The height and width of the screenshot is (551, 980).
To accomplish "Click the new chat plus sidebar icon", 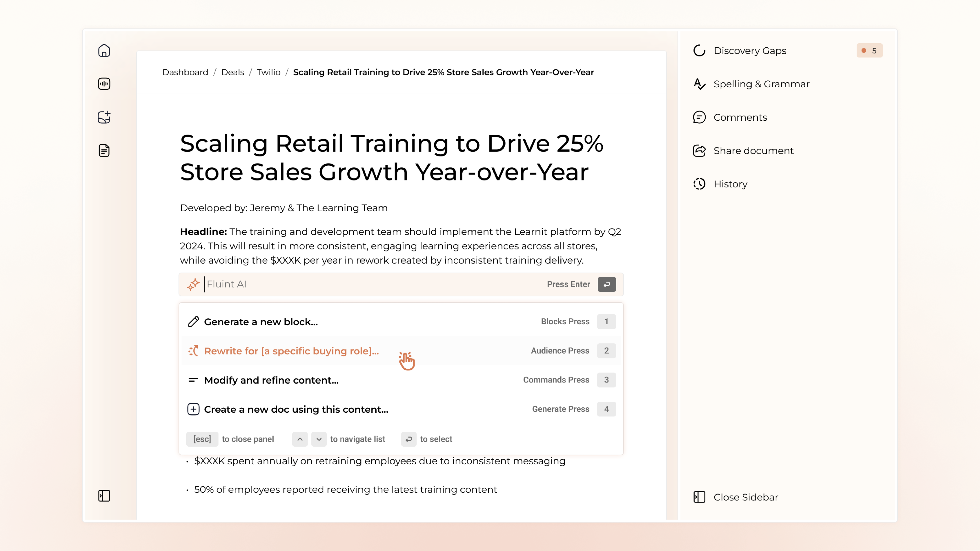I will (104, 117).
